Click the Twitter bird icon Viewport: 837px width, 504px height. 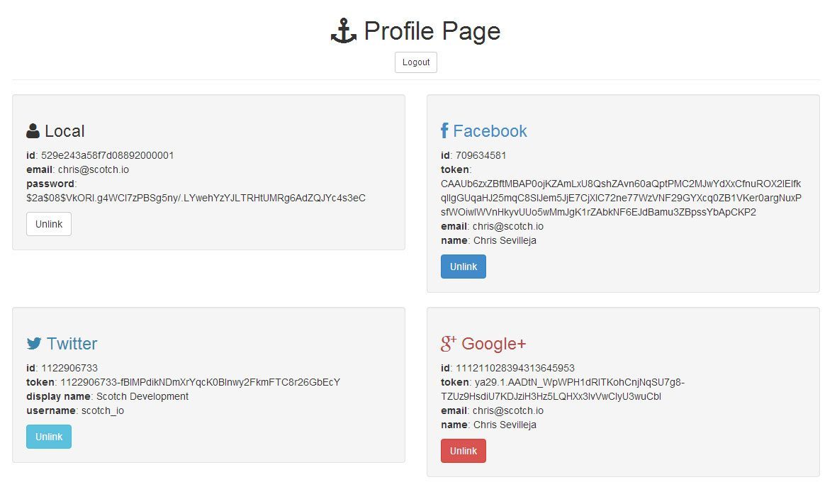coord(34,343)
